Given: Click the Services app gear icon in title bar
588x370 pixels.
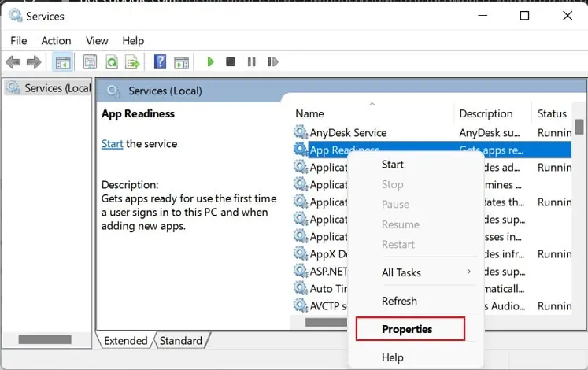Looking at the screenshot, I should (x=16, y=16).
